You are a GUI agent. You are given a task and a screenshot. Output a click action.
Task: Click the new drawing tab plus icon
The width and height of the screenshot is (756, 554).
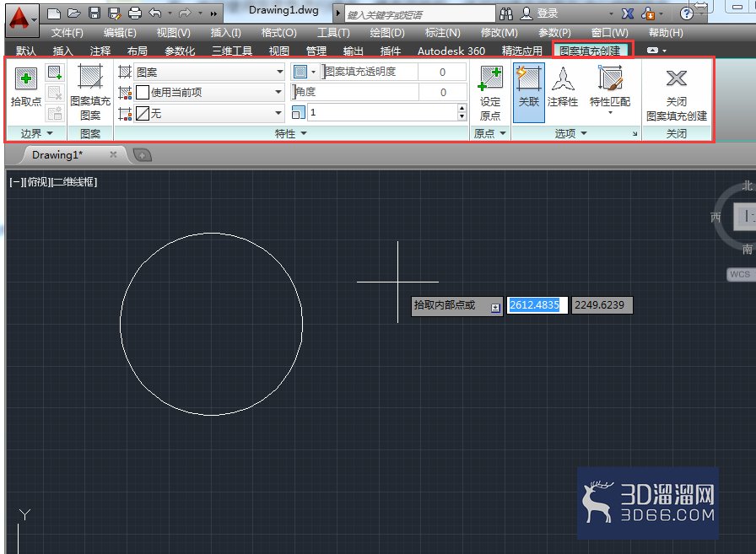142,155
